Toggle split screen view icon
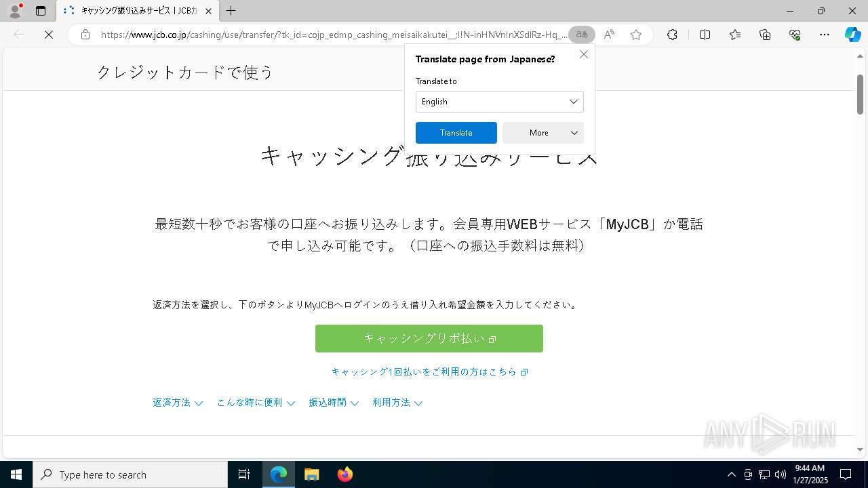This screenshot has width=868, height=488. (x=705, y=35)
